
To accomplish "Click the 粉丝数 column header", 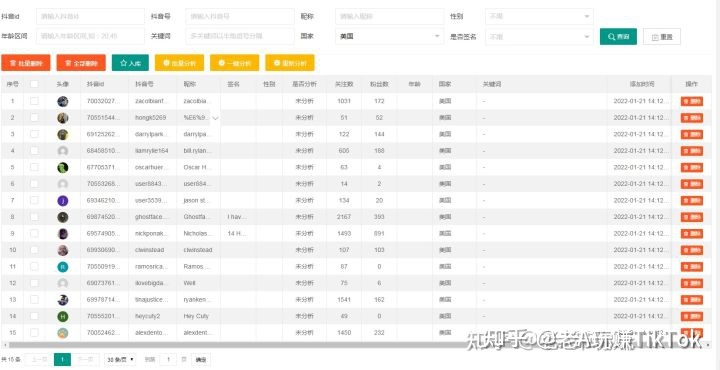I will [x=379, y=84].
